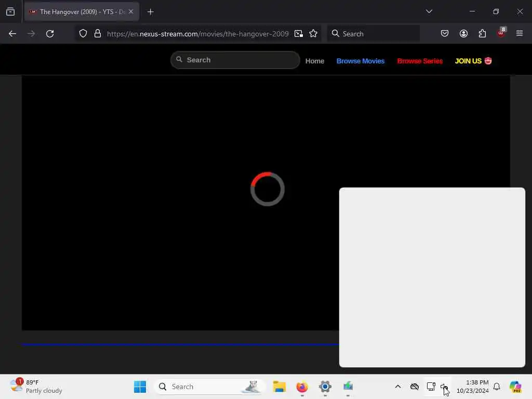
Task: Open the rightmost pinned app next to the Settings gear
Action: click(348, 387)
